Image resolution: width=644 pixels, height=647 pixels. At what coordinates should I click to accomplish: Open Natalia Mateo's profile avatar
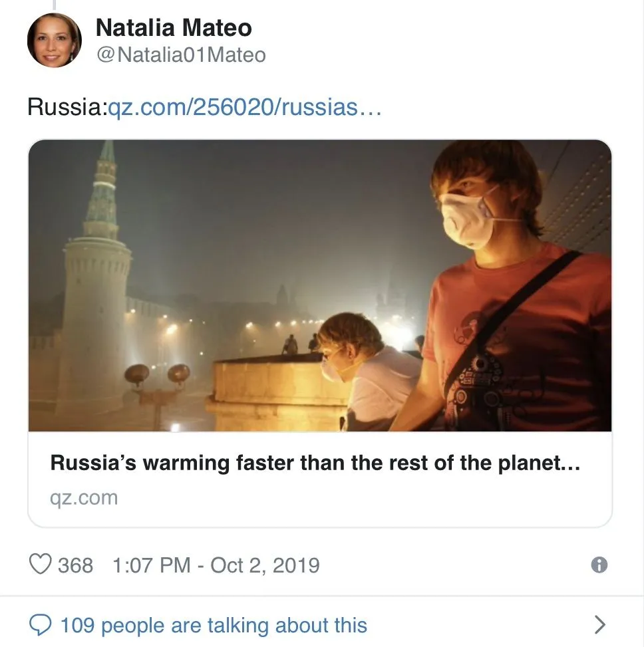pos(54,41)
